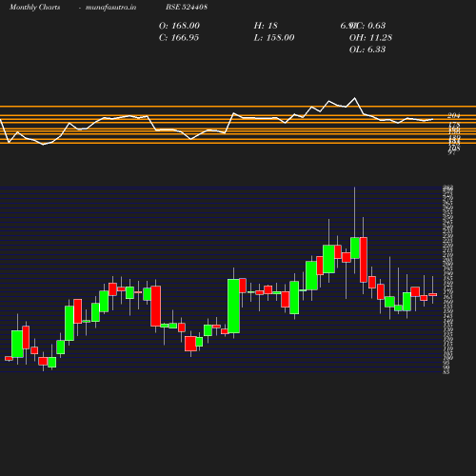Click the high value 'H: 18'
The width and height of the screenshot is (476, 476).
[x=266, y=26]
